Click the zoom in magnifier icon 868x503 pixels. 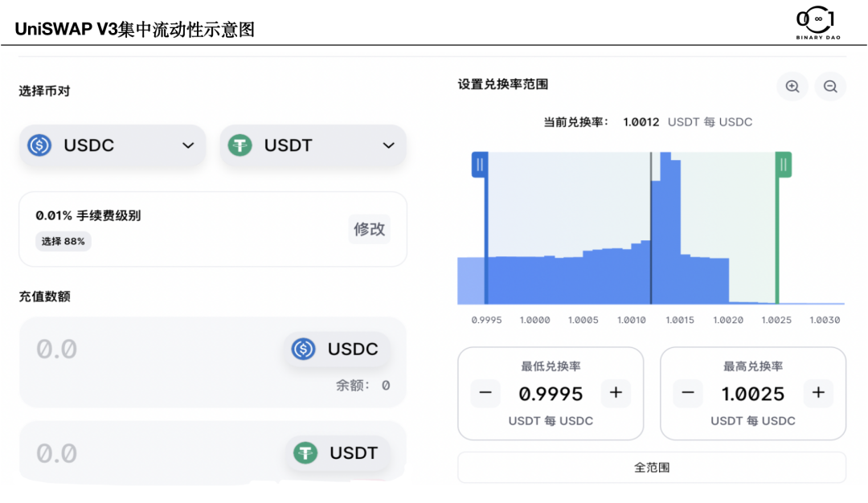pyautogui.click(x=792, y=86)
